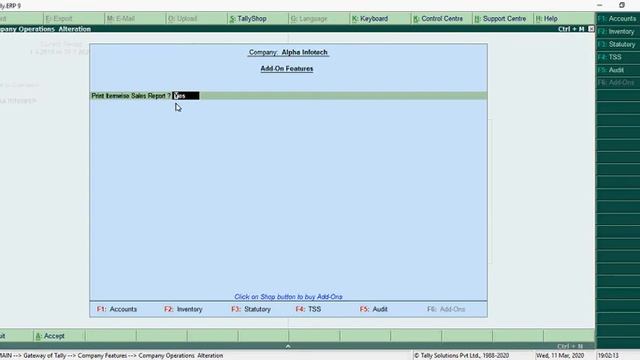Expand the calculator panel with the up arrow
Screen dimensions: 640x360
pos(288,346)
